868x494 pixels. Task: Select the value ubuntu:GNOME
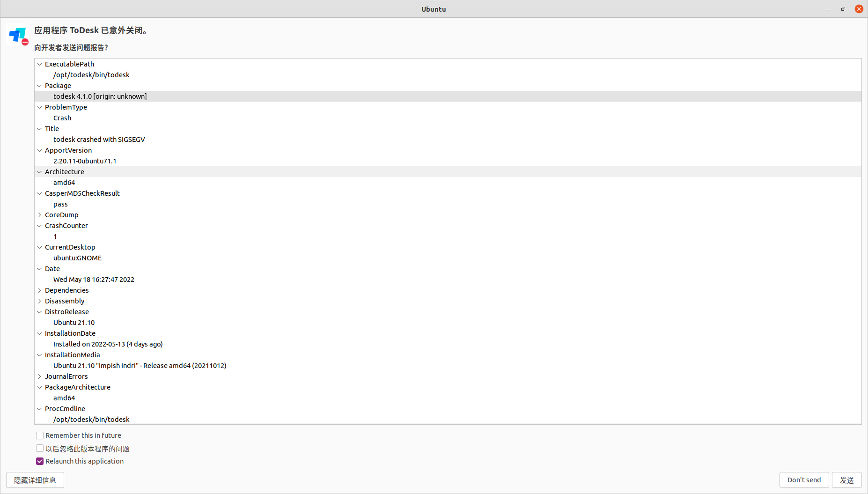click(x=78, y=258)
